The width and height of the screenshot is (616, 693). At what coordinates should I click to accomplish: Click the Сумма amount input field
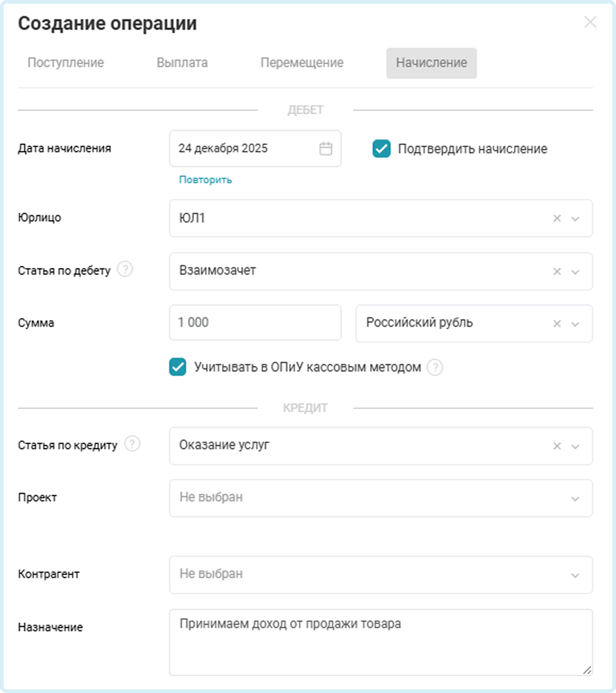pos(255,322)
